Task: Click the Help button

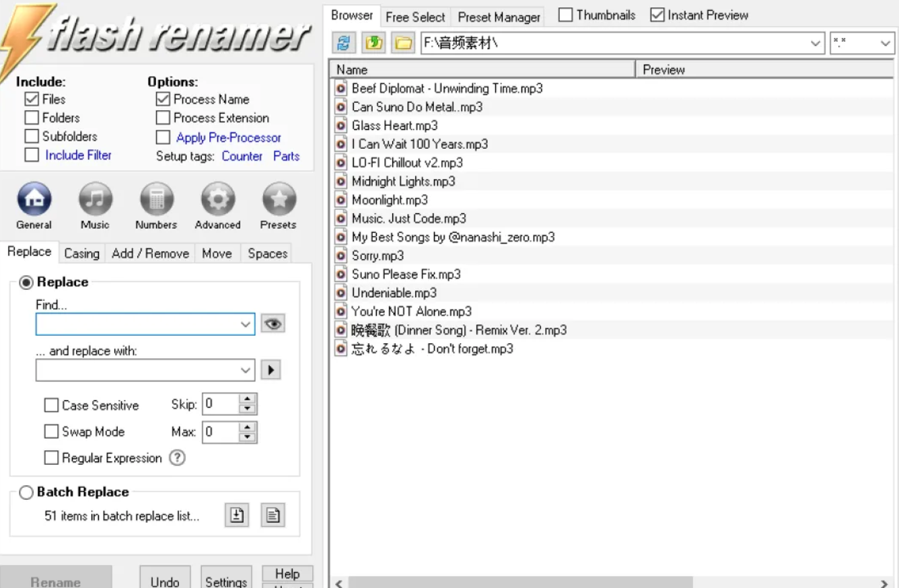Action: pos(287,574)
